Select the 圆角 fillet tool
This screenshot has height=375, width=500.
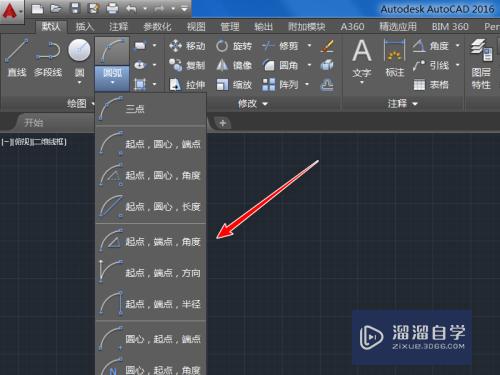coord(280,65)
